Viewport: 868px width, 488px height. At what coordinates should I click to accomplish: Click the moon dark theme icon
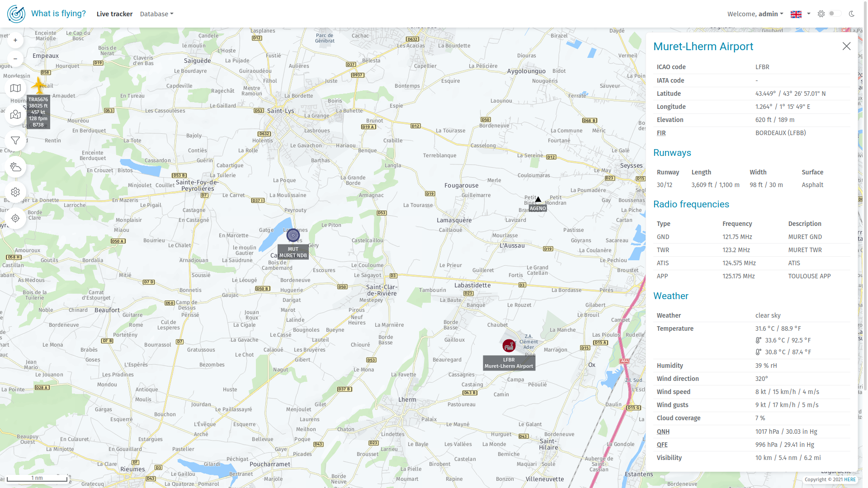(x=852, y=14)
